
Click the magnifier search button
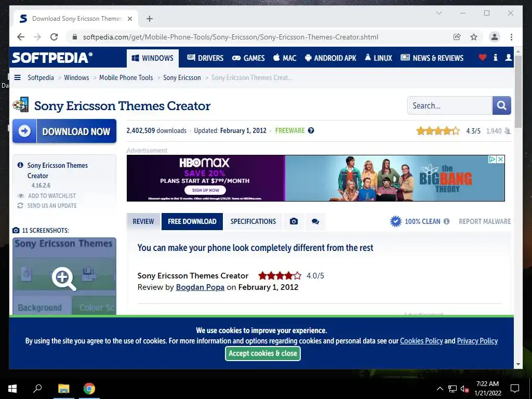click(x=501, y=105)
